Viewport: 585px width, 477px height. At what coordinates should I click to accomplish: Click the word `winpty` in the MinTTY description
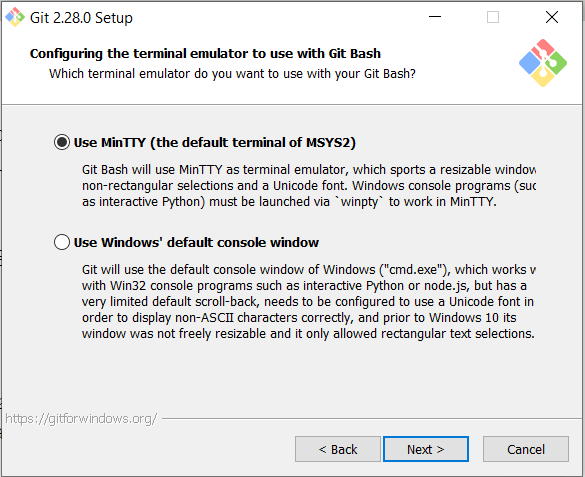tap(359, 201)
